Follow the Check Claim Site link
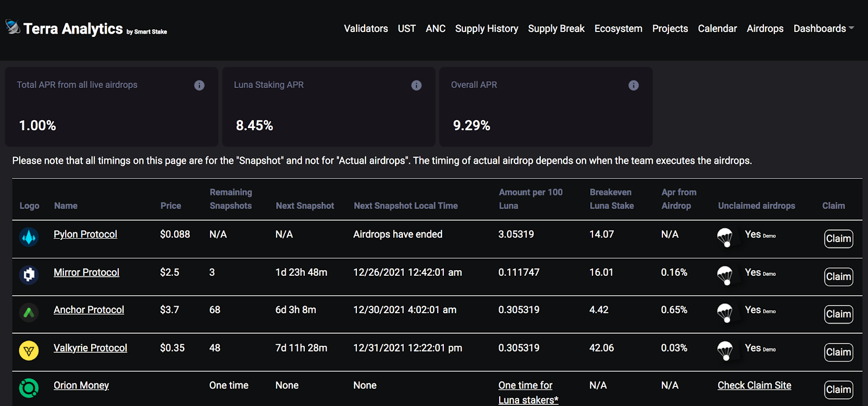Screen dimensions: 868x406 coord(754,385)
